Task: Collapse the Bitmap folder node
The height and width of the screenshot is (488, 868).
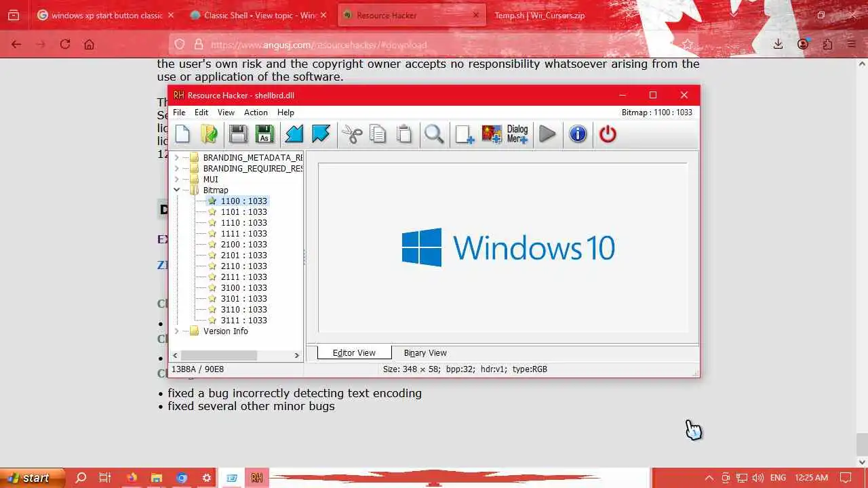Action: [177, 190]
